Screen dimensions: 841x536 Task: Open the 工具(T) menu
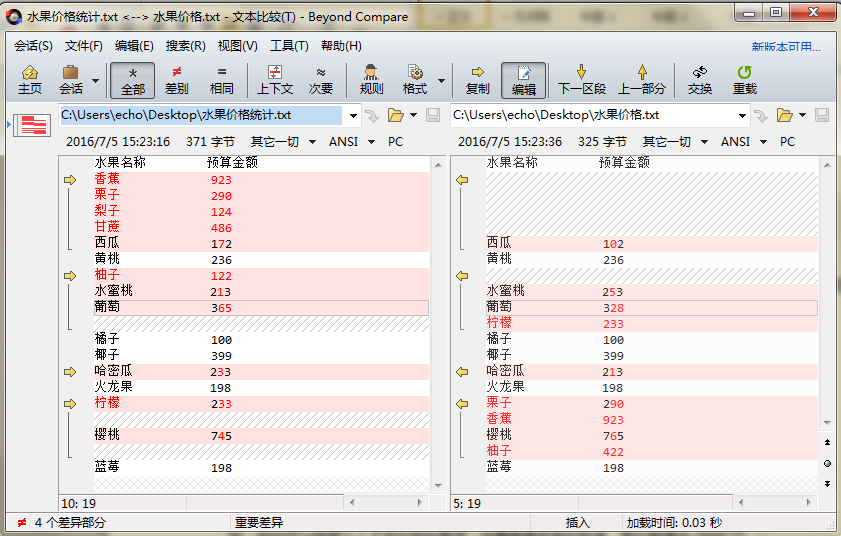pos(289,46)
